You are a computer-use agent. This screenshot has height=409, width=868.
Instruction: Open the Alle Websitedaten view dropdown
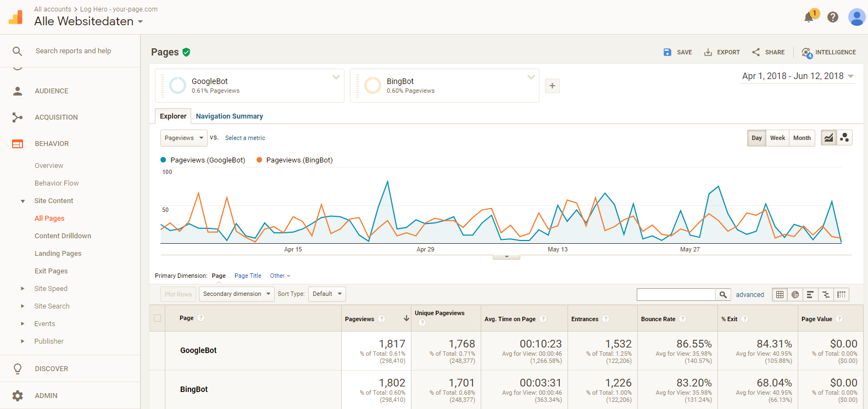[88, 21]
